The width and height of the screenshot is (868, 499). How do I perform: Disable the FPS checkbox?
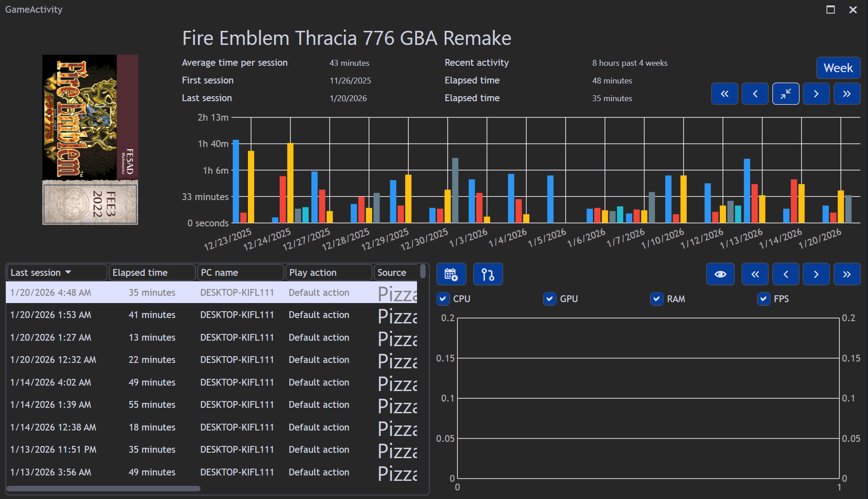point(763,299)
